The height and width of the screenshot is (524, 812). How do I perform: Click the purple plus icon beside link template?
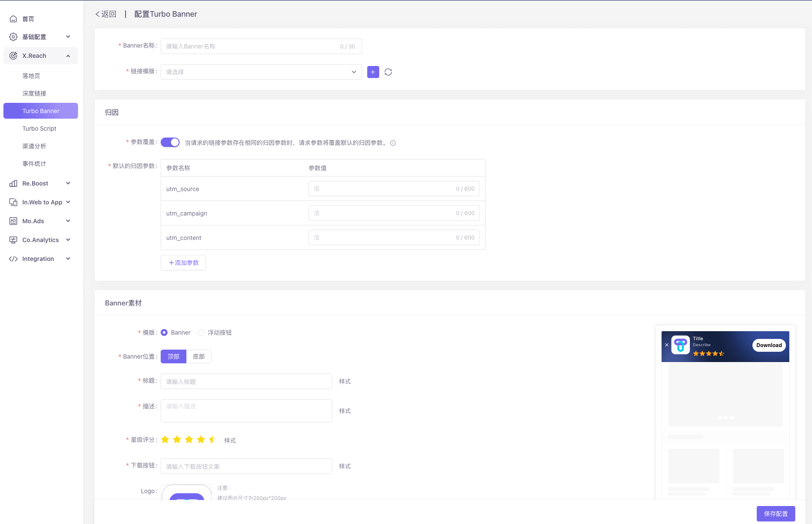pos(373,72)
